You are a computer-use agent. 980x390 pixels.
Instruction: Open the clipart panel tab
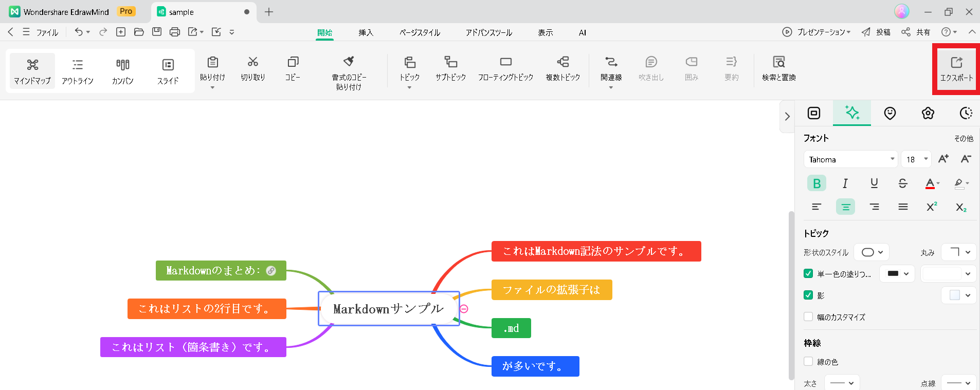pyautogui.click(x=928, y=113)
